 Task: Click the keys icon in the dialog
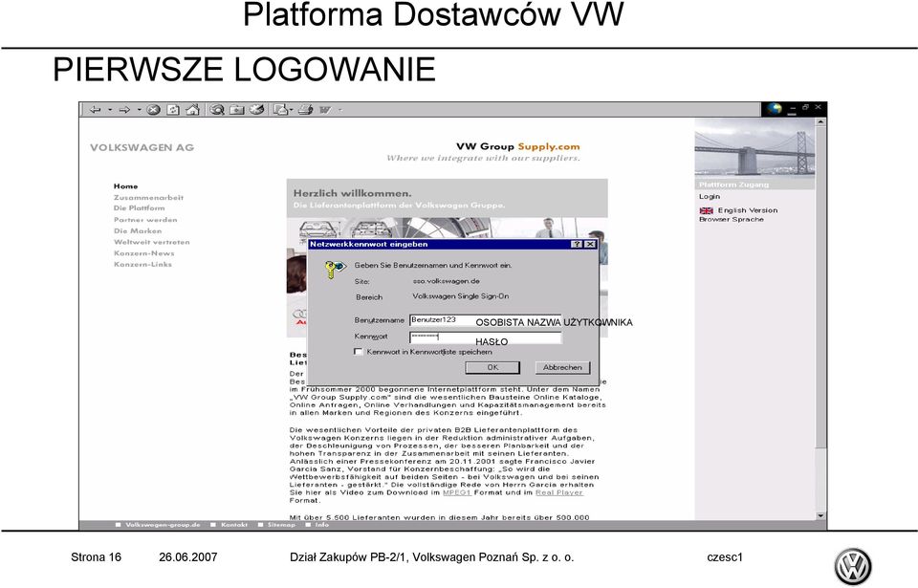tap(335, 270)
